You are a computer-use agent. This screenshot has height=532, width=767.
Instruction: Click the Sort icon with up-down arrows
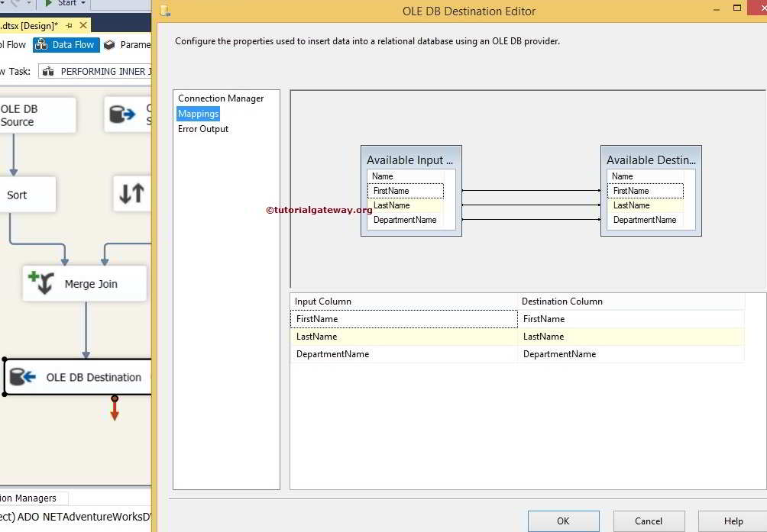pos(131,193)
